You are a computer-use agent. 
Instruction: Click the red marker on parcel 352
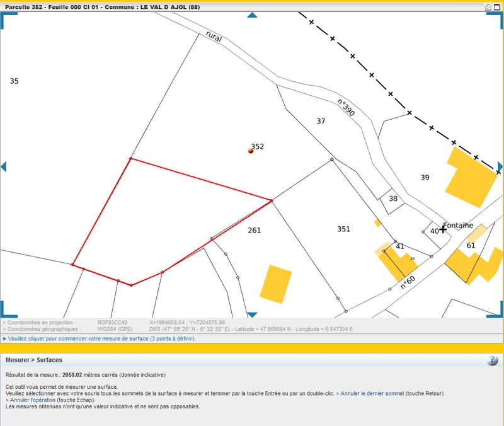pos(249,151)
